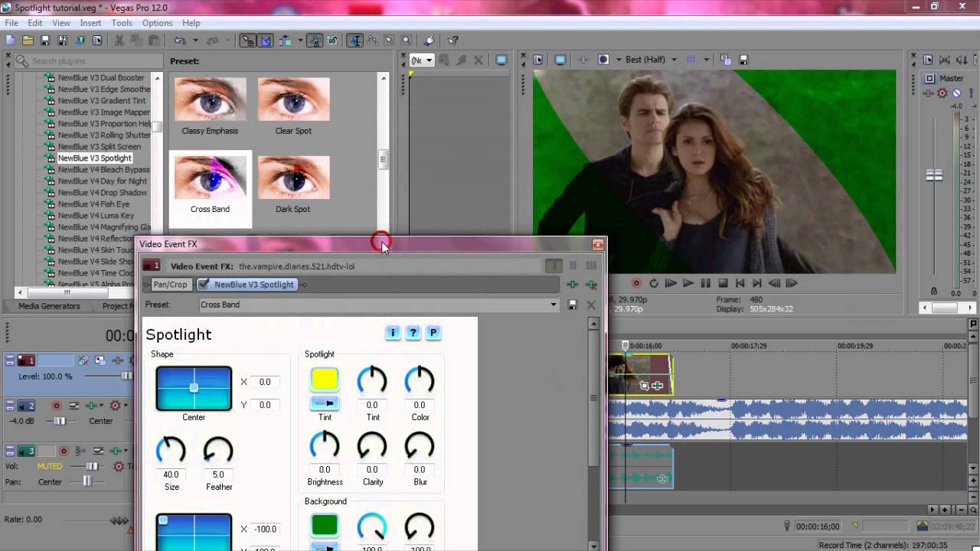
Task: Save the Cross Band preset with disk icon
Action: click(572, 305)
